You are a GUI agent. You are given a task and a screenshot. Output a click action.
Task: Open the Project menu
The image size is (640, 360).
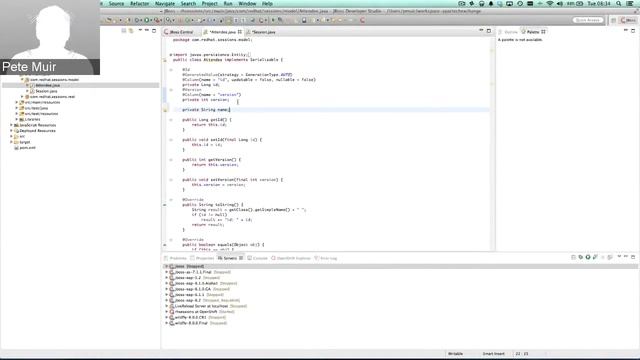click(x=210, y=3)
